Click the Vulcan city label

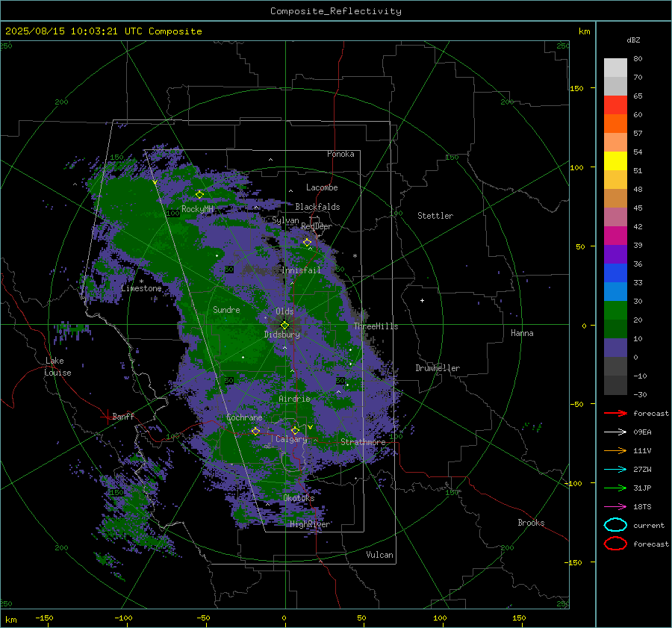click(379, 555)
